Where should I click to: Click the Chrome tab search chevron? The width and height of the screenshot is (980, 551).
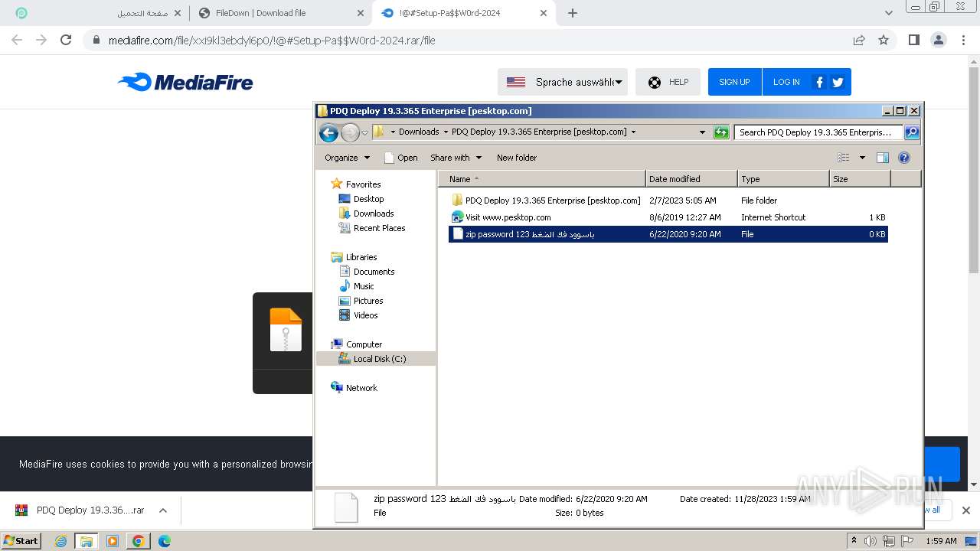(x=888, y=13)
